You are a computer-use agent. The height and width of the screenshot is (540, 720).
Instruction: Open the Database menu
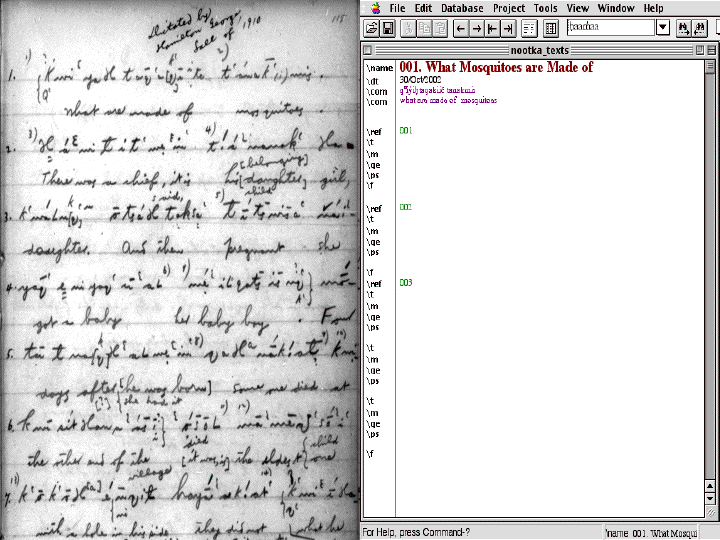point(462,8)
